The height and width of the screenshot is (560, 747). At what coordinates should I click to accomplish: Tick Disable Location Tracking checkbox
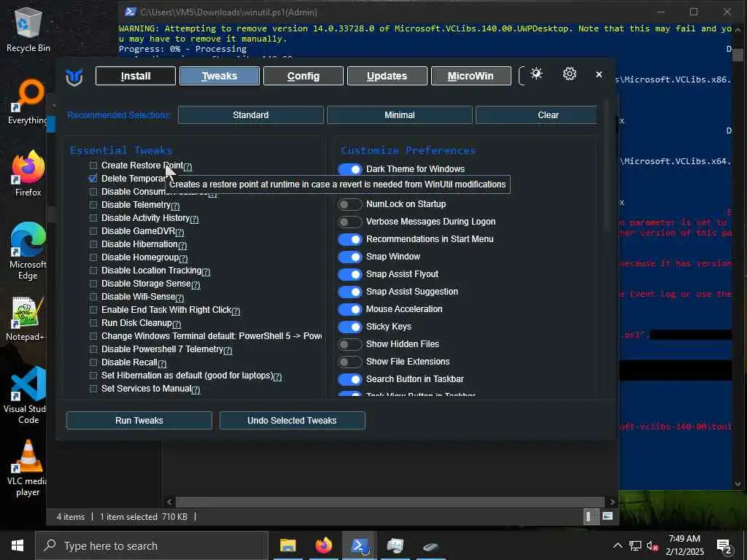click(x=93, y=271)
